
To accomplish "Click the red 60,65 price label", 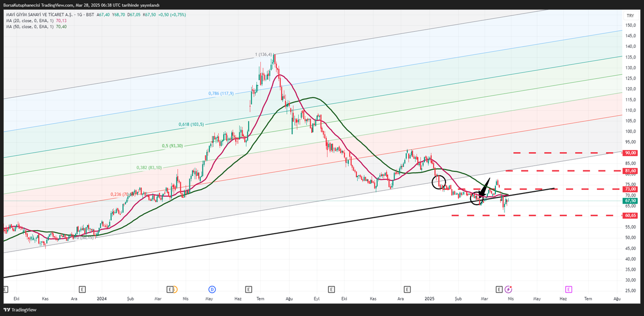I will (631, 215).
